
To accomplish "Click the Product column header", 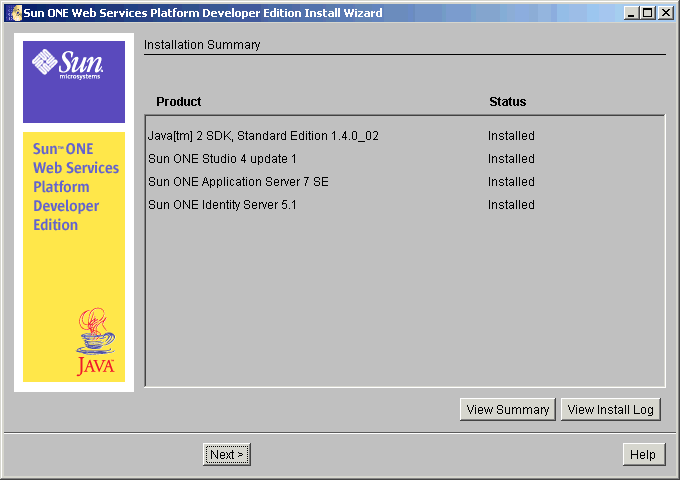I will point(179,101).
